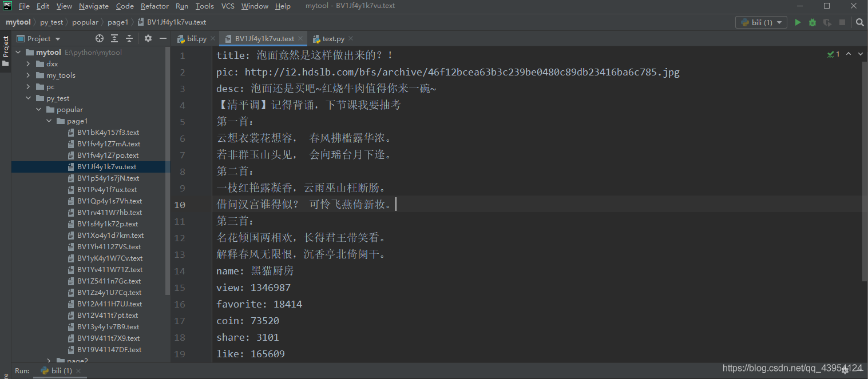The height and width of the screenshot is (379, 868).
Task: Open Project panel settings gear
Action: click(x=148, y=38)
